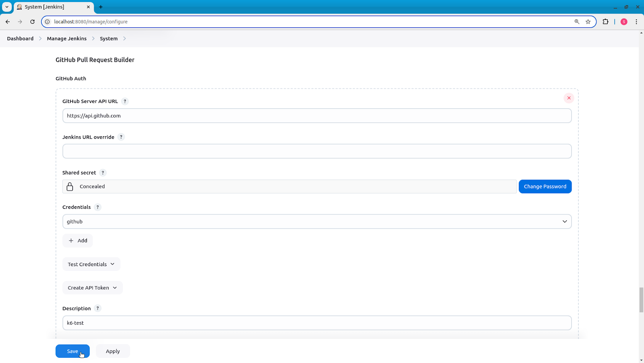Viewport: 644px width, 363px height.
Task: Open help for Shared secret field
Action: [103, 172]
